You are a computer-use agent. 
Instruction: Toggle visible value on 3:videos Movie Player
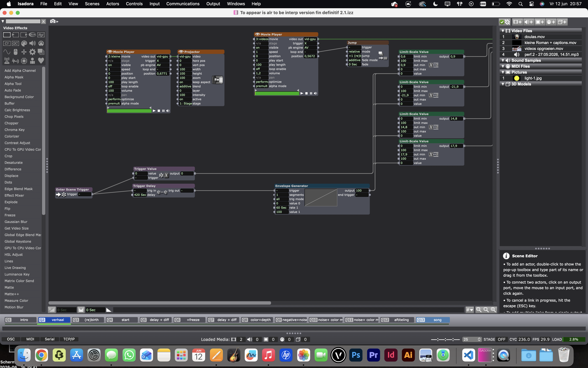(262, 48)
